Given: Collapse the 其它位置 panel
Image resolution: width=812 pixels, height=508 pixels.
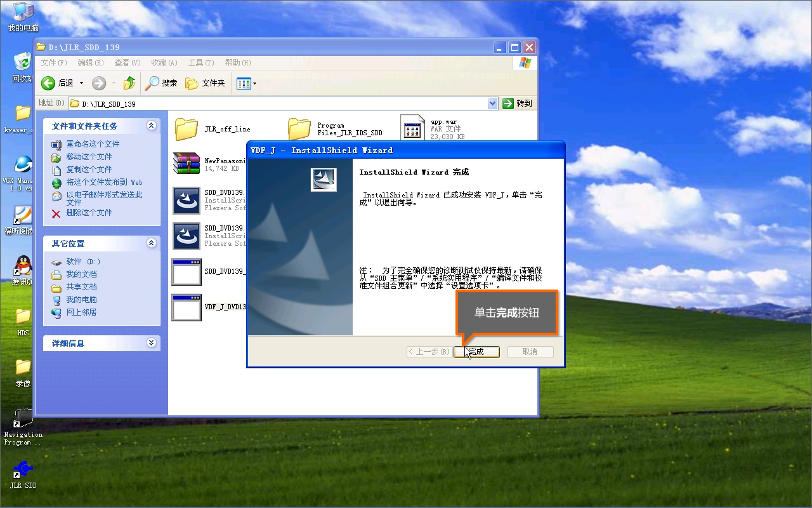Looking at the screenshot, I should pos(151,243).
